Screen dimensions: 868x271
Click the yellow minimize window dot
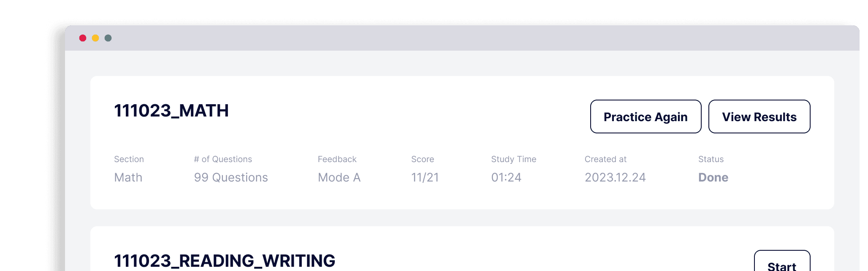point(95,38)
